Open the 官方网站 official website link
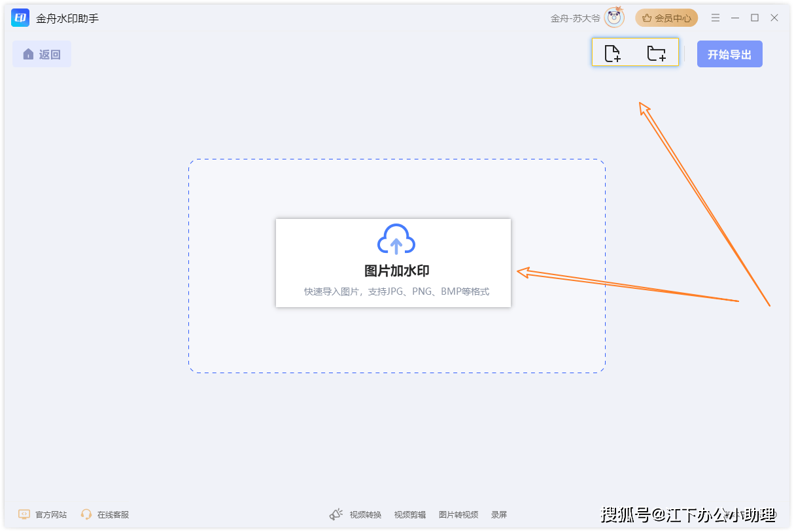The image size is (794, 532). 43,514
